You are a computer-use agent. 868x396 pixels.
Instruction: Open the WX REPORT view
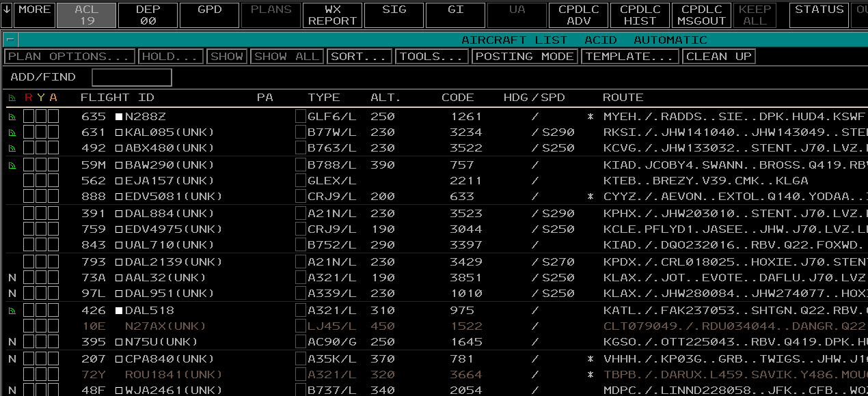[x=332, y=15]
